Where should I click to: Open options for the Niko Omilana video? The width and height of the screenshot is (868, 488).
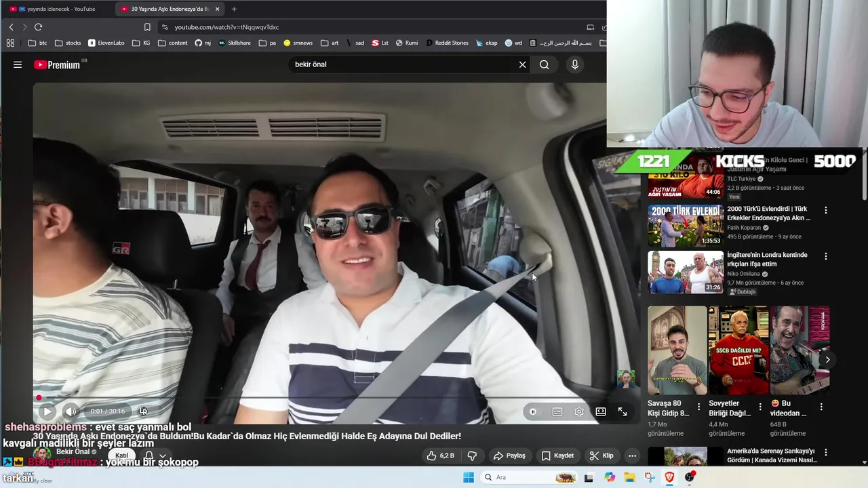tap(825, 256)
